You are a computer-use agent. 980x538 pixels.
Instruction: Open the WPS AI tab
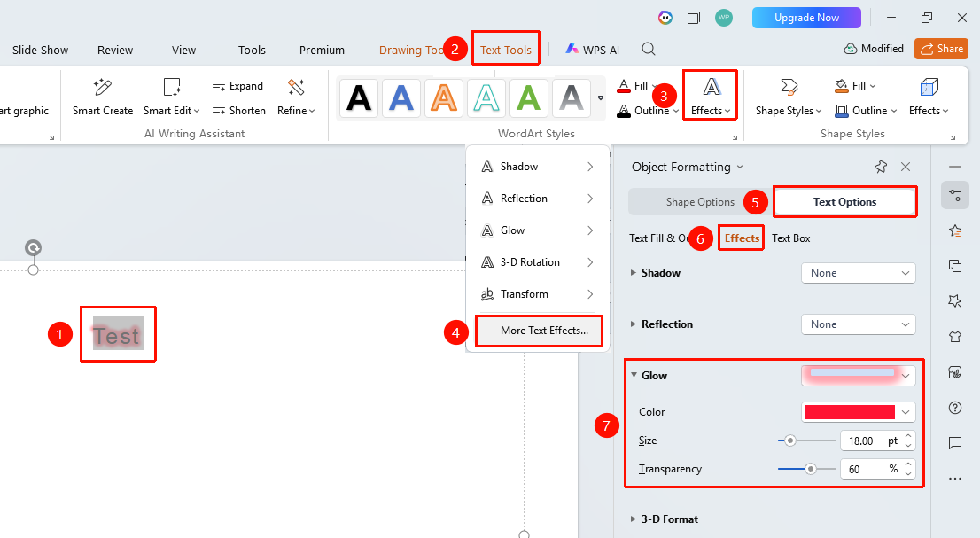593,50
